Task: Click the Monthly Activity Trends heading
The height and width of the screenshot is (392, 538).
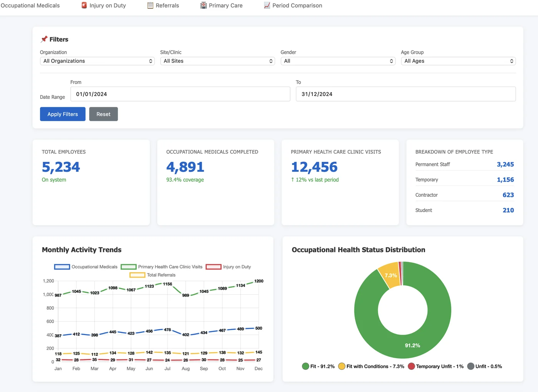Action: click(81, 250)
